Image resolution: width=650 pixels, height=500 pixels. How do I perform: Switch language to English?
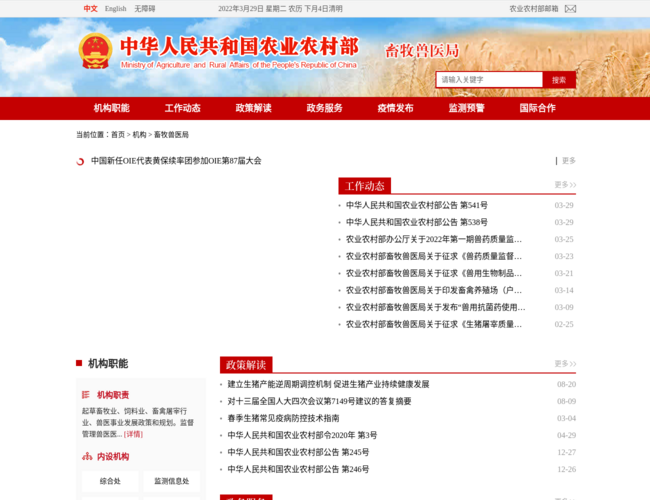pos(116,9)
